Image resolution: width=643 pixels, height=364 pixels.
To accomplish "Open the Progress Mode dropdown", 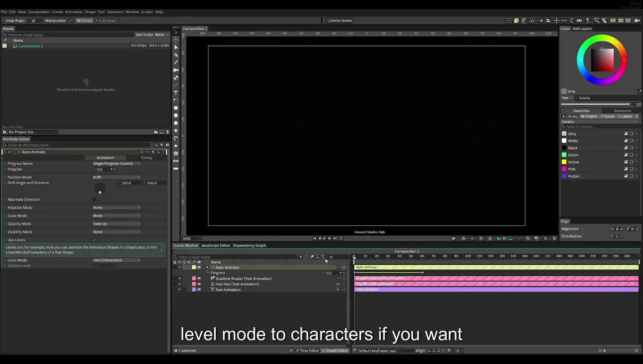I will click(117, 164).
